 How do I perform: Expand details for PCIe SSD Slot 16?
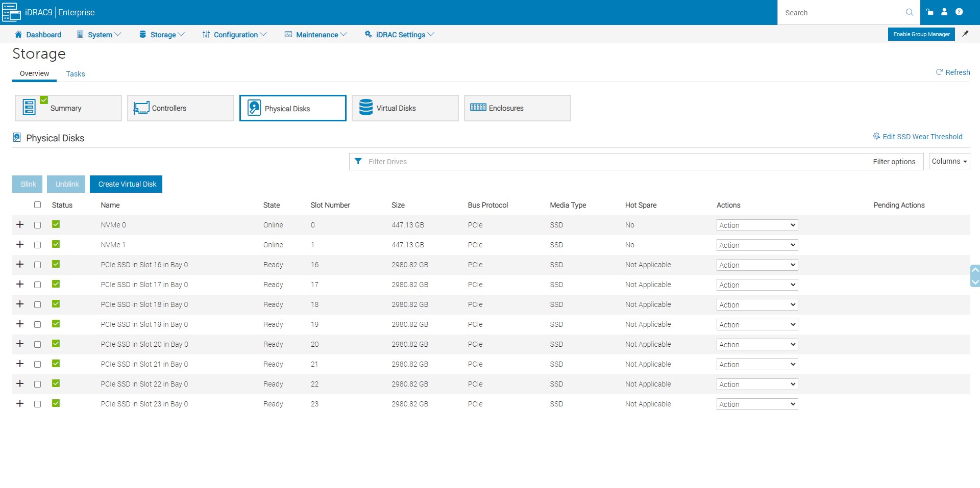point(20,264)
